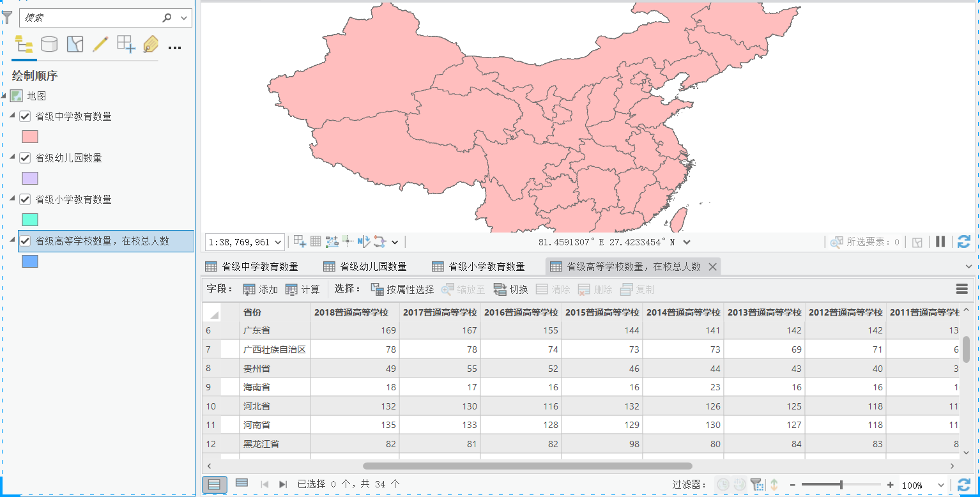This screenshot has width=980, height=497.
Task: Open the table tabs overflow chevron
Action: coord(969,266)
